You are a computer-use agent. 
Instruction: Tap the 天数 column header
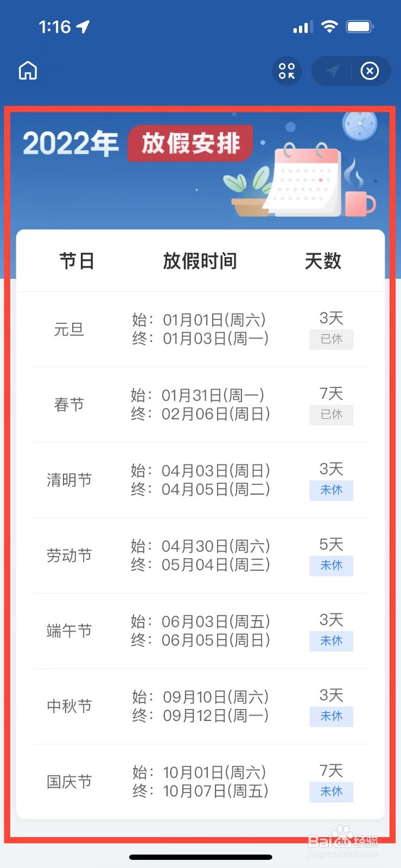[x=323, y=261]
